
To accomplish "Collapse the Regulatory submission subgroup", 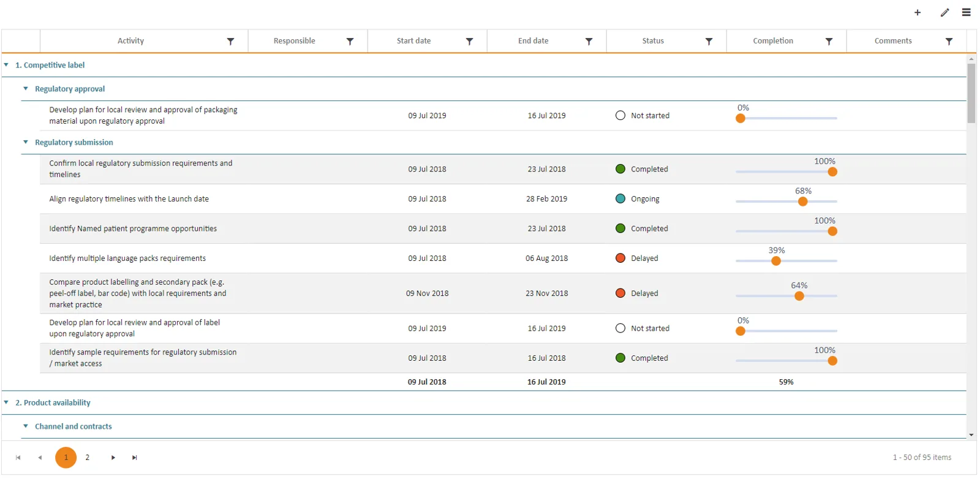I will (x=26, y=141).
